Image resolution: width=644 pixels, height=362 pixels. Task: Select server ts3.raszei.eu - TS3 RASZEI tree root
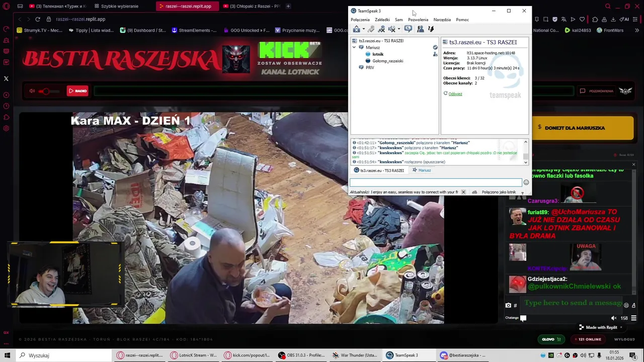point(381,41)
